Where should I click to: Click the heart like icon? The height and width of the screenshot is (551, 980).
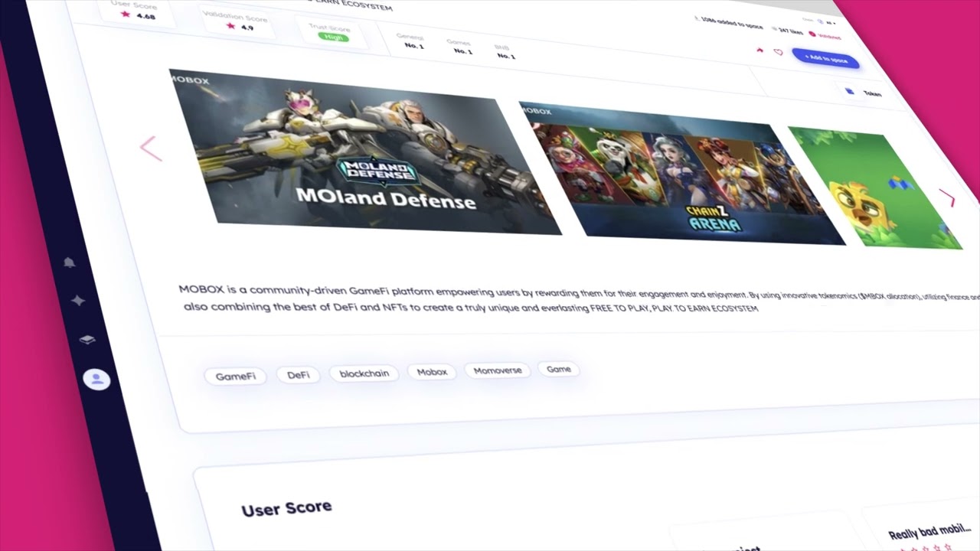(x=778, y=52)
